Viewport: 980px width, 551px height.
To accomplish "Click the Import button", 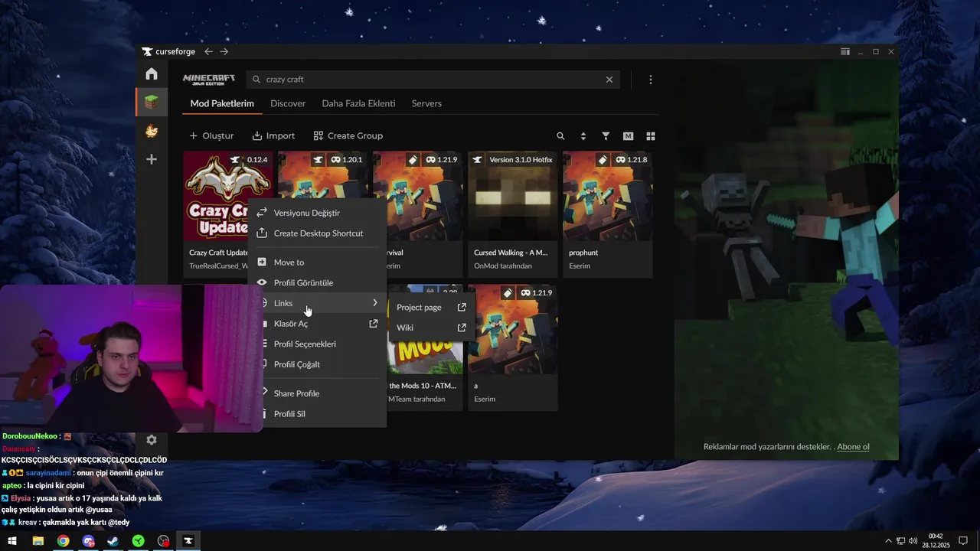I will [x=273, y=135].
